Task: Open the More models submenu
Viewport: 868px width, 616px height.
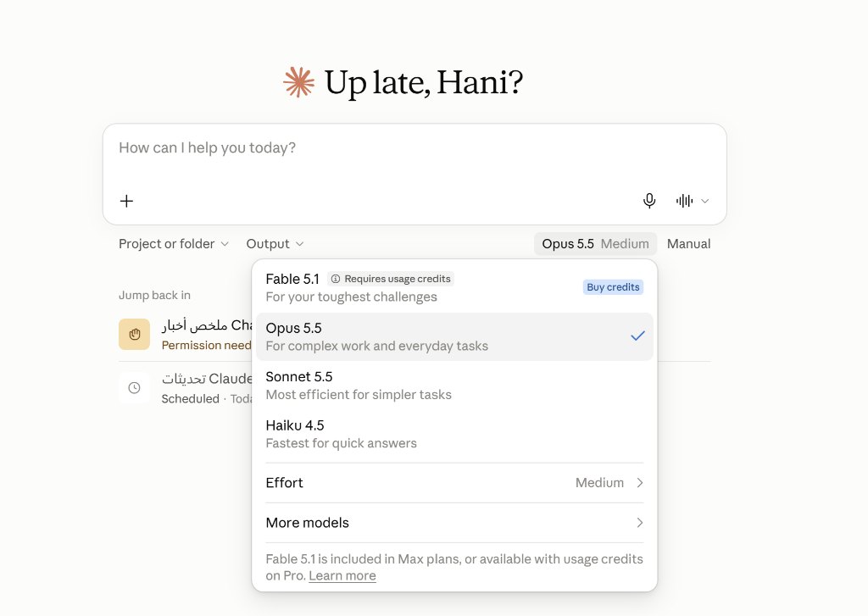Action: pos(454,523)
